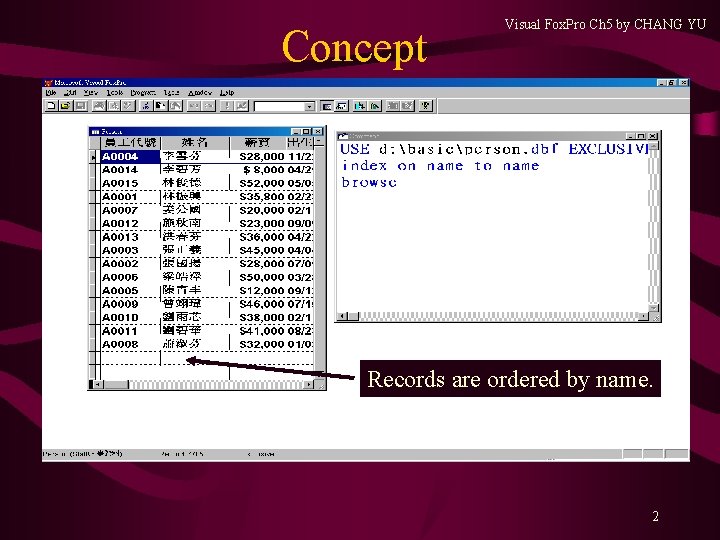Toggle the Command Window toolbar icon
720x540 pixels.
(x=326, y=106)
